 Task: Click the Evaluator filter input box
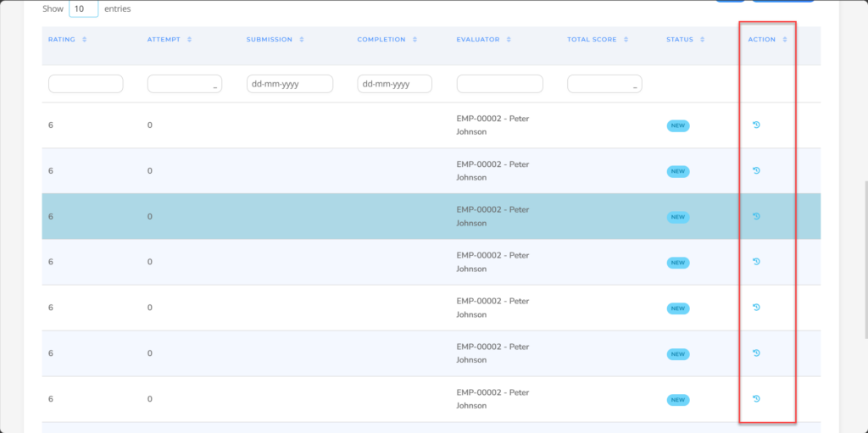click(x=500, y=84)
